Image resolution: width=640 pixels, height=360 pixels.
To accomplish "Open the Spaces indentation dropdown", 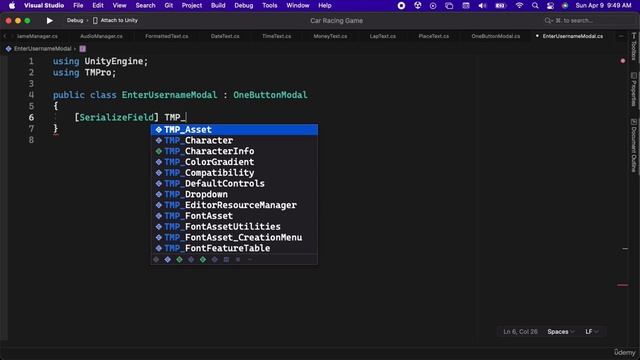I will [x=561, y=332].
